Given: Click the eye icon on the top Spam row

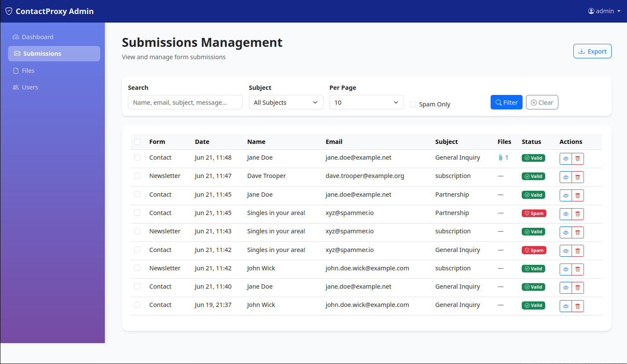Looking at the screenshot, I should (x=565, y=214).
